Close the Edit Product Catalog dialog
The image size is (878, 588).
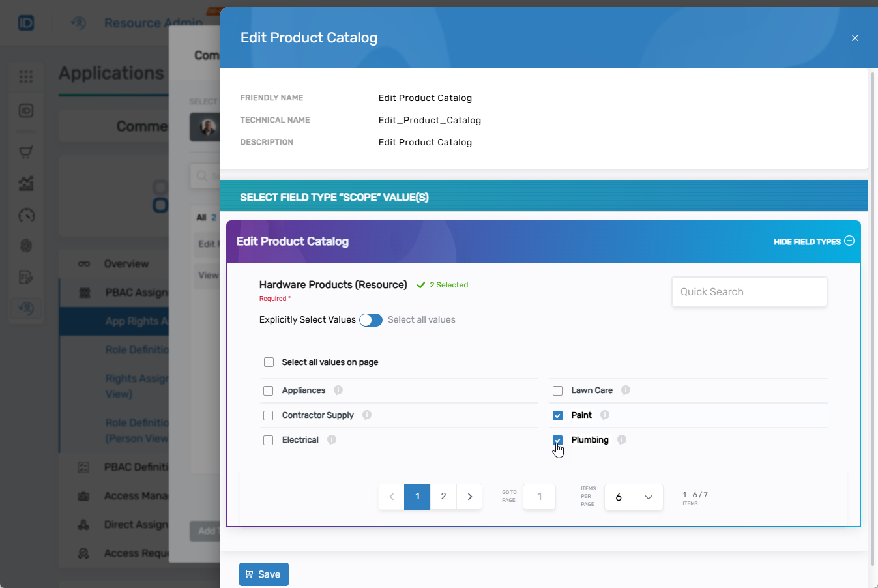click(855, 38)
